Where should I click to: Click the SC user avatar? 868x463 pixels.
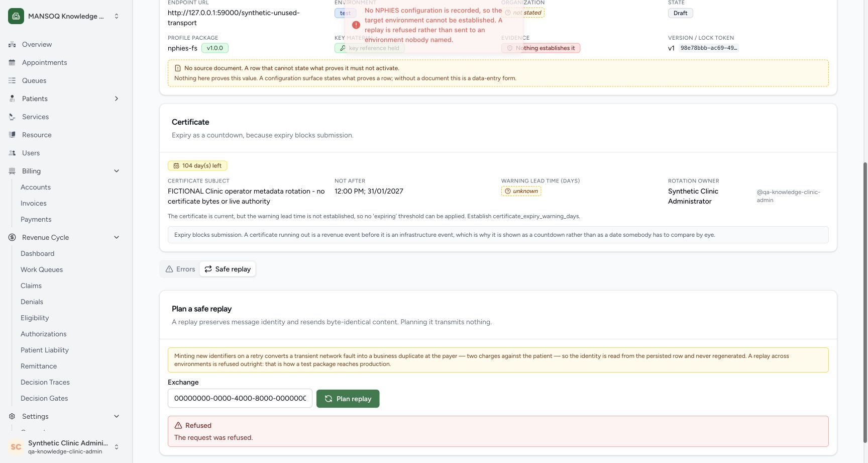(16, 447)
